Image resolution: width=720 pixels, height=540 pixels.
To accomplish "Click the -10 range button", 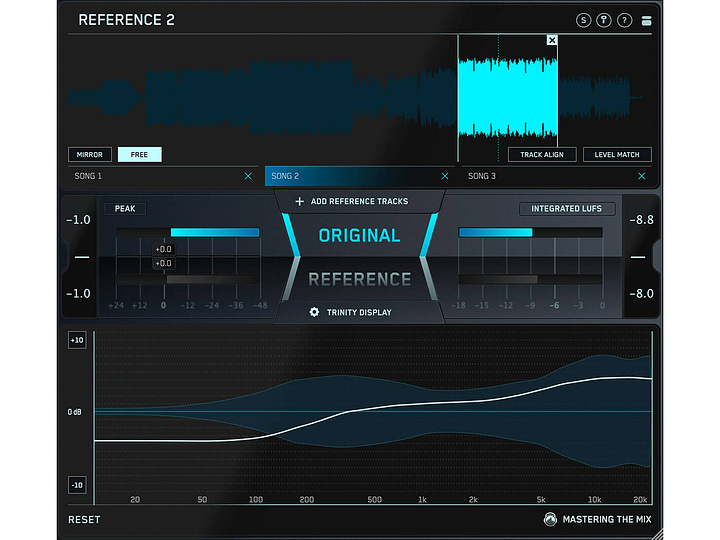I will tap(77, 485).
